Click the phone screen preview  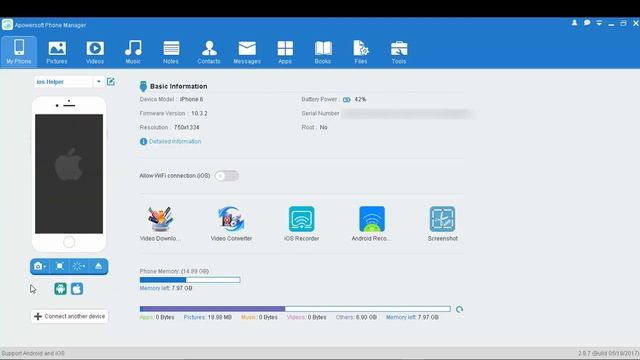pos(69,174)
